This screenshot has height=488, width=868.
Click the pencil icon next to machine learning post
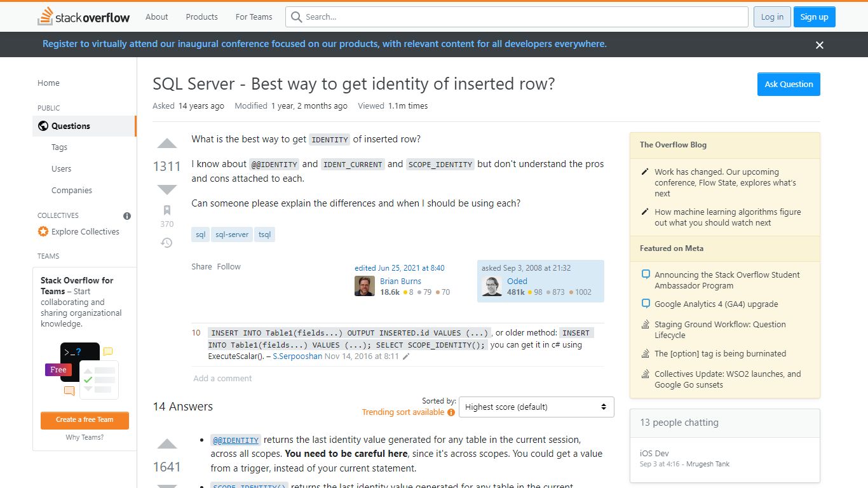645,212
